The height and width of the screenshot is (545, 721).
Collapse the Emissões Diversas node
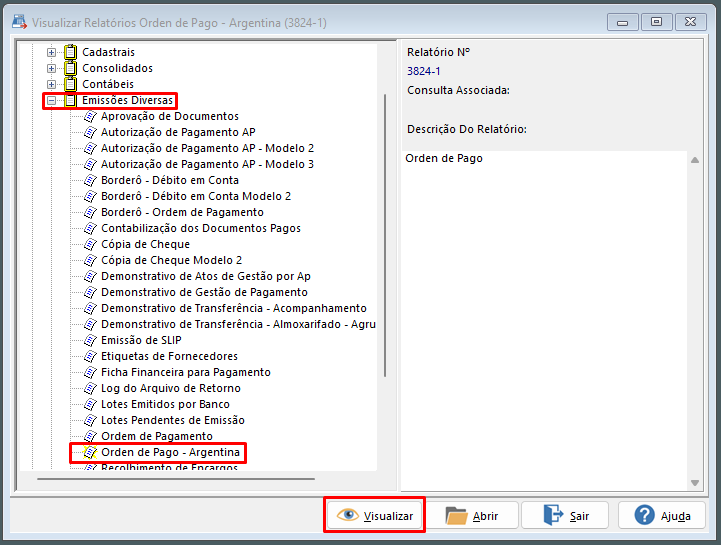click(x=52, y=100)
